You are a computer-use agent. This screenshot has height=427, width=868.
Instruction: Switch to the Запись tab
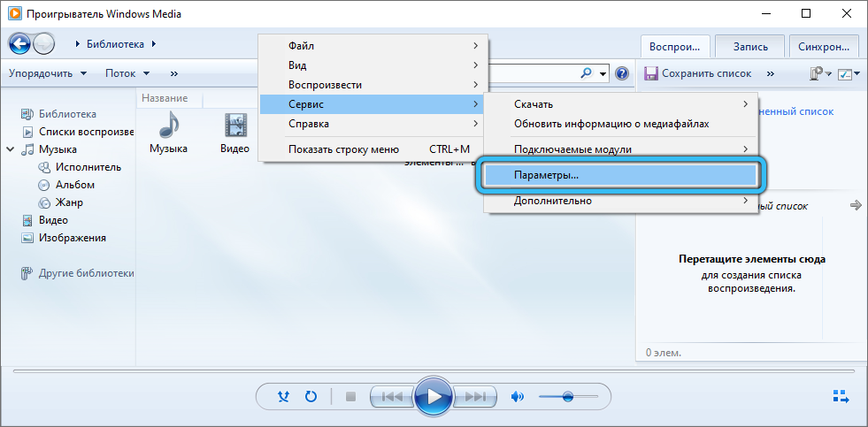coord(749,47)
